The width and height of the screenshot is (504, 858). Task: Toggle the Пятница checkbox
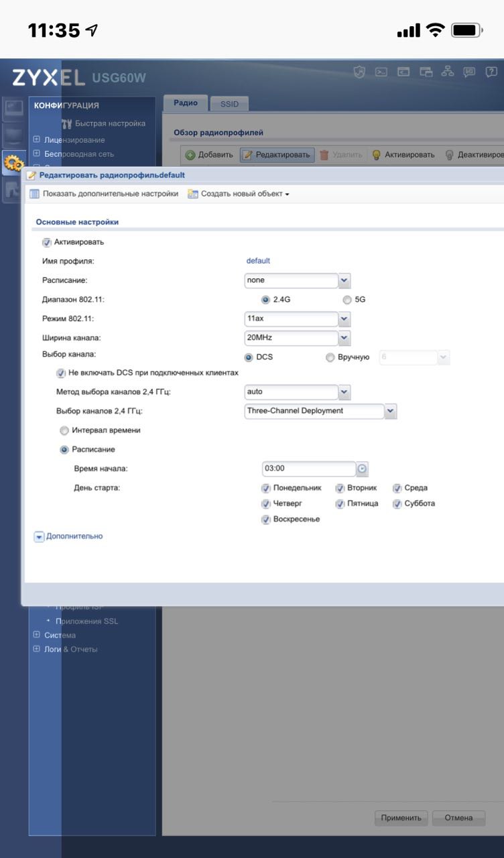[340, 503]
